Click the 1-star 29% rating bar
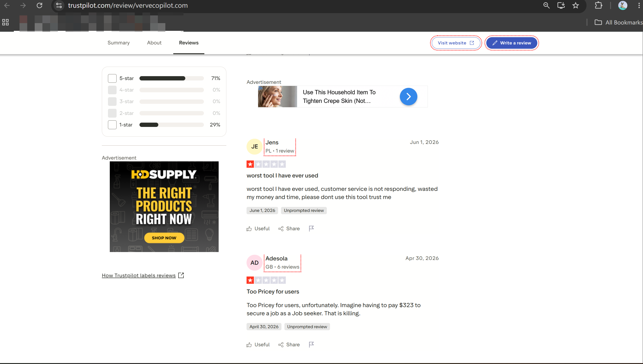This screenshot has width=643, height=364. pyautogui.click(x=171, y=125)
